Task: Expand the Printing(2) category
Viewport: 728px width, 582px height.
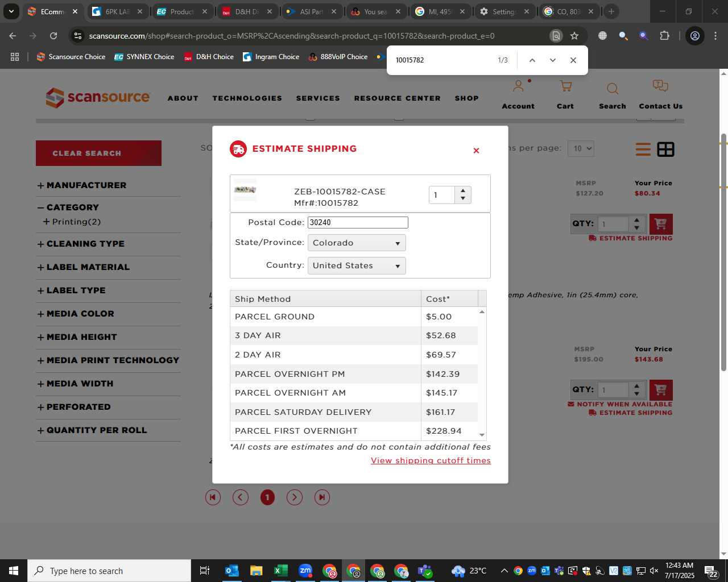Action: point(72,222)
